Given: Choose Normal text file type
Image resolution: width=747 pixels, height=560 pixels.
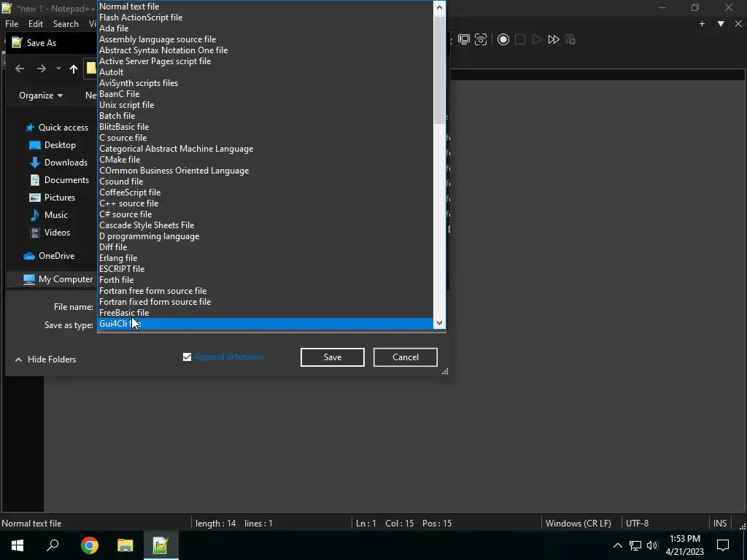Looking at the screenshot, I should (266, 6).
